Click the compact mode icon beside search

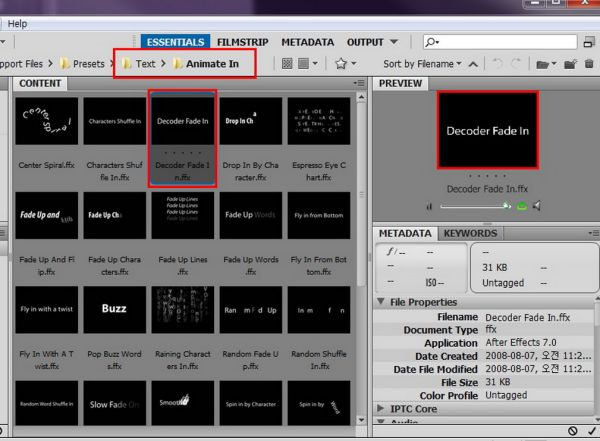(589, 42)
